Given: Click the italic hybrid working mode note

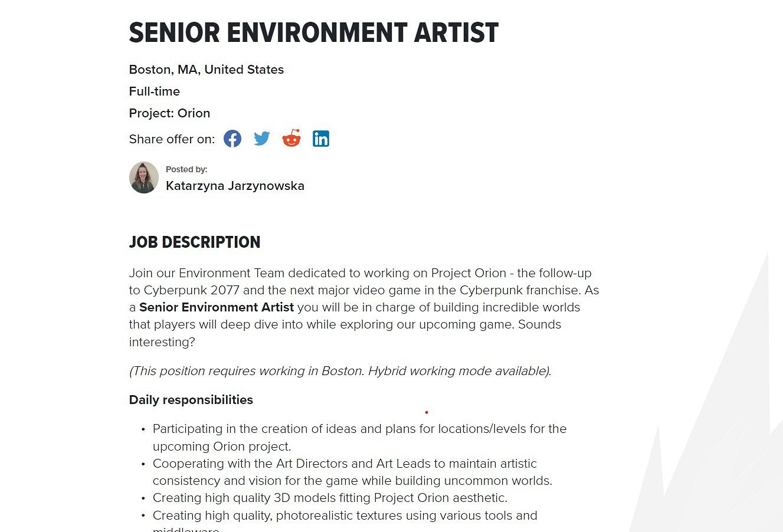Looking at the screenshot, I should click(x=340, y=371).
